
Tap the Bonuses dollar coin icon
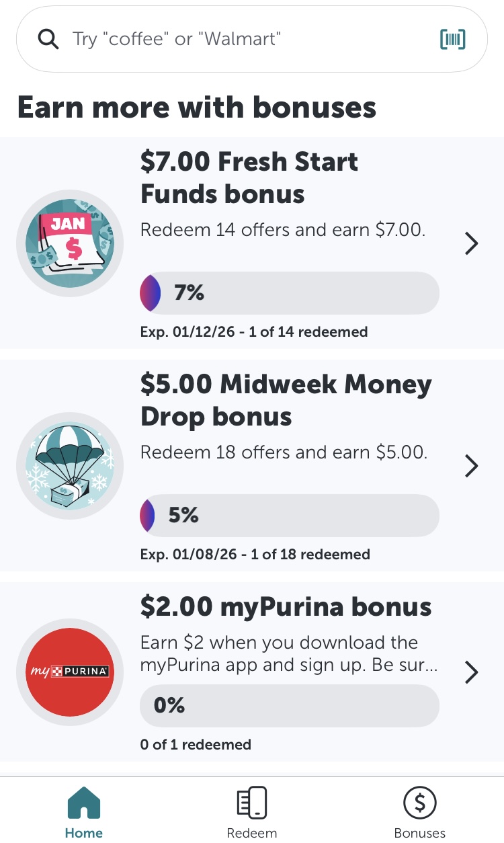coord(420,803)
